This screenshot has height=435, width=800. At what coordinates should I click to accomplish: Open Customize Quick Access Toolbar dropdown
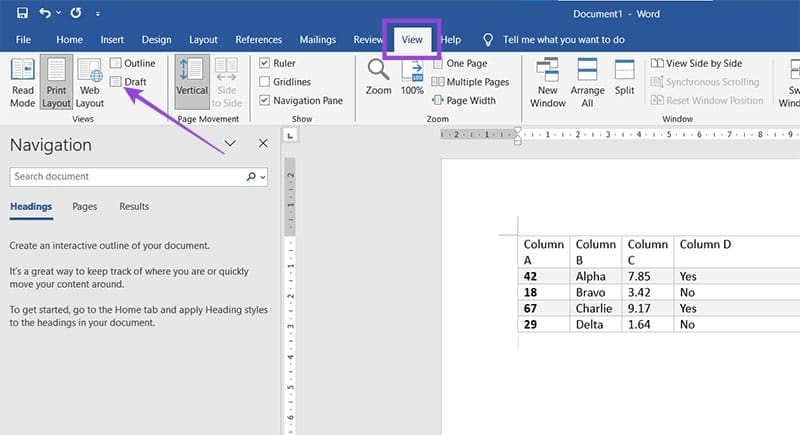(97, 13)
